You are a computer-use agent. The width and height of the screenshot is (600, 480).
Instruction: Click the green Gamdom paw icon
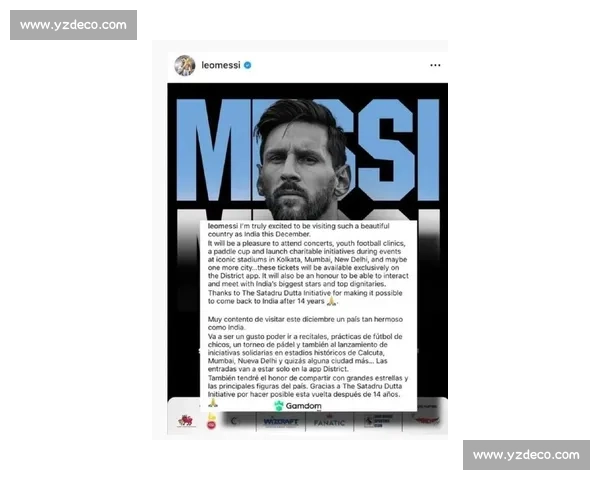pos(279,406)
